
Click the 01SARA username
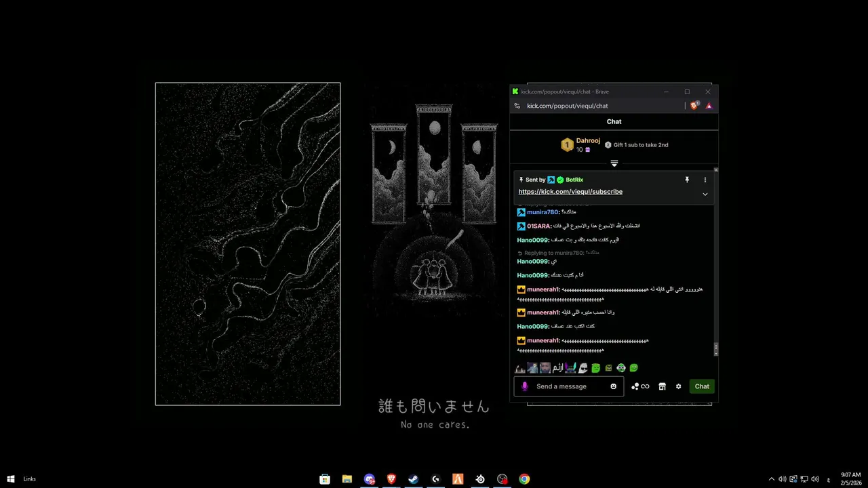pyautogui.click(x=539, y=226)
